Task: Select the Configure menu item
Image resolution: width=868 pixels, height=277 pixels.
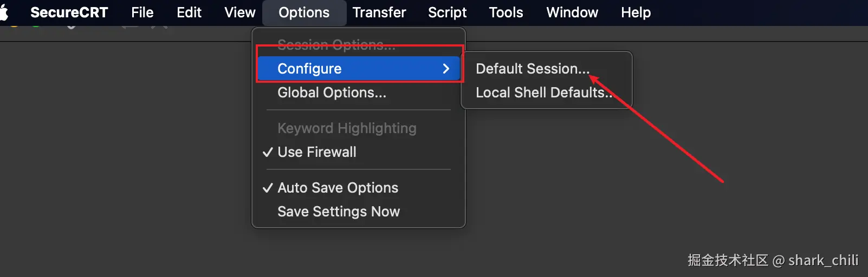Action: coord(309,69)
